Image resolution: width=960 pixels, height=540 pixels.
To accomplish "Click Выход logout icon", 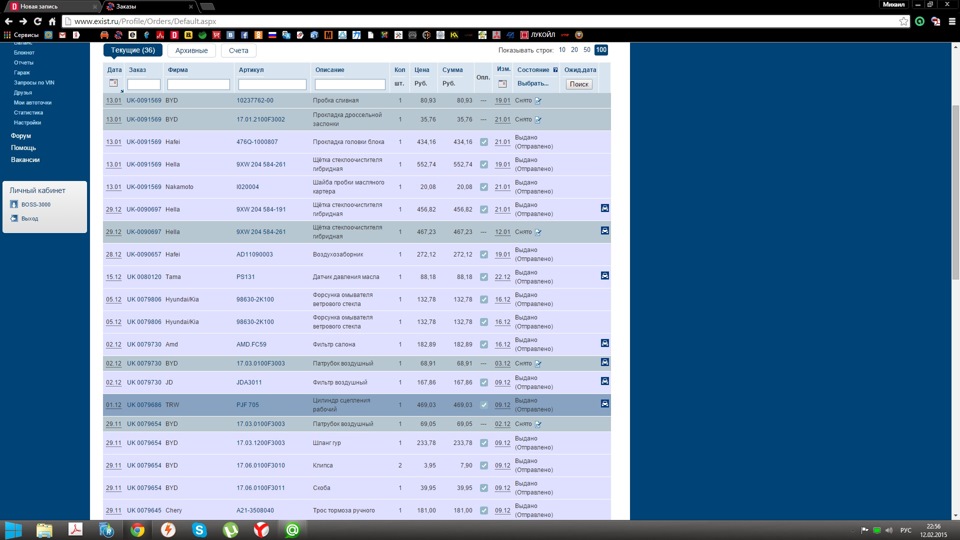I will (14, 218).
